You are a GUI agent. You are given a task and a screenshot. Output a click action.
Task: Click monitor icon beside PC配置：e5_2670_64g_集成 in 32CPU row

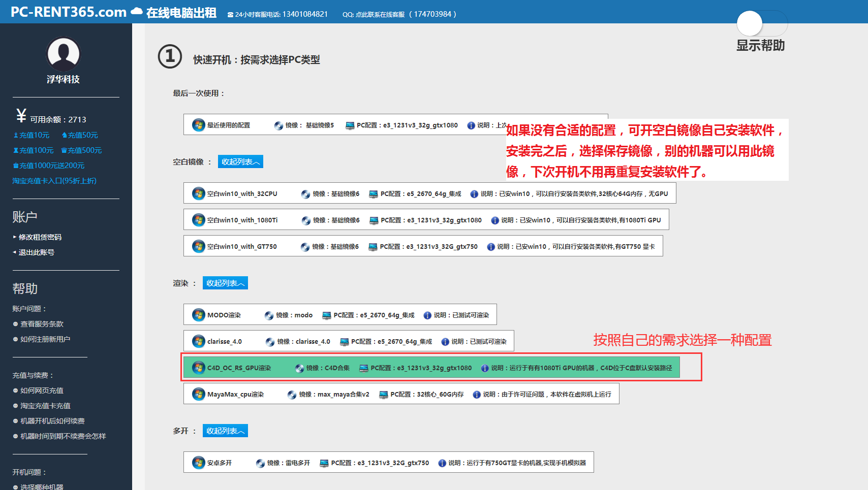[374, 194]
